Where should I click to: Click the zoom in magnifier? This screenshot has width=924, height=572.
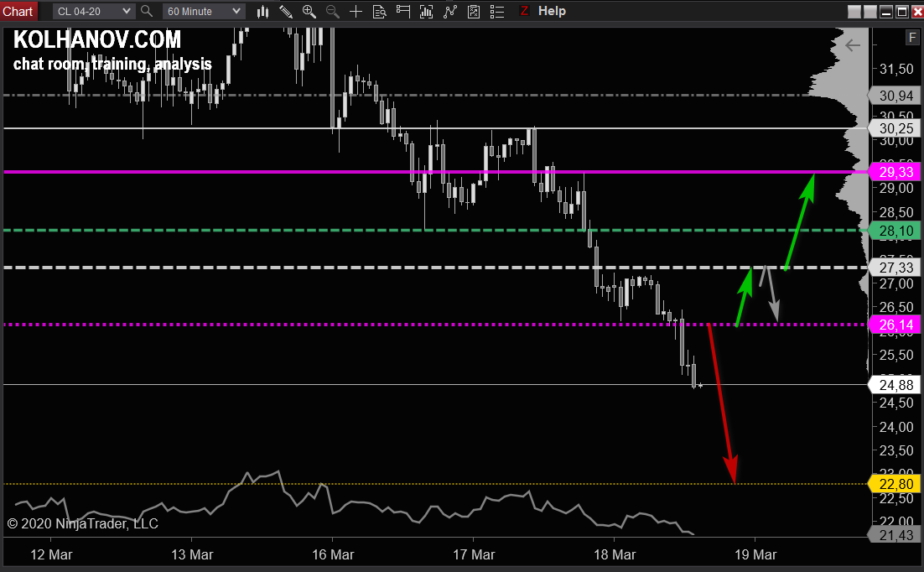point(309,11)
